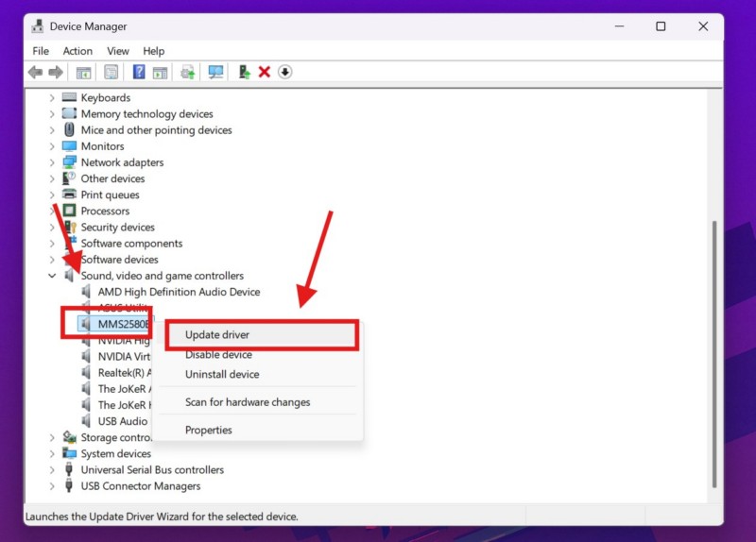Screen dimensions: 756x542
Task: Click the red X Uninstall device icon
Action: point(265,73)
